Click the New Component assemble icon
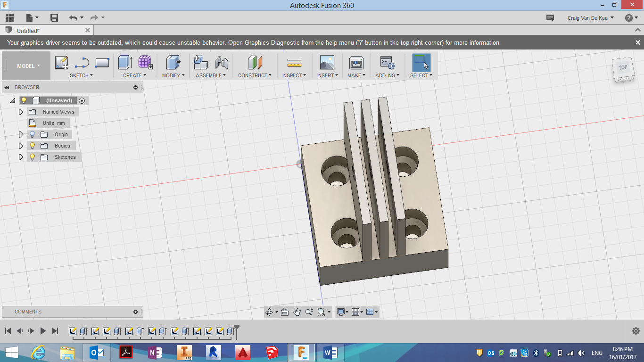The width and height of the screenshot is (644, 362). 201,63
